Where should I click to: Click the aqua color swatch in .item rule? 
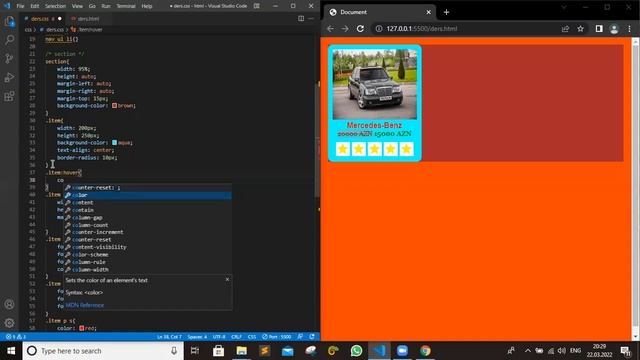point(115,142)
